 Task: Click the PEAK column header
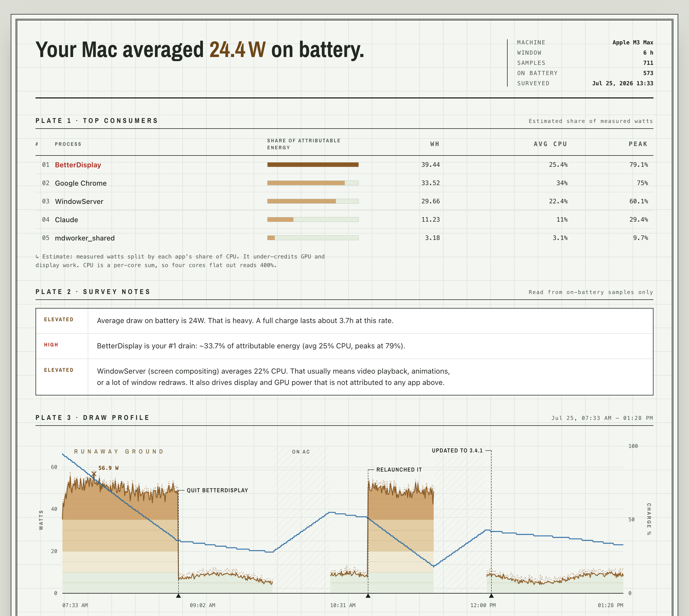point(638,144)
